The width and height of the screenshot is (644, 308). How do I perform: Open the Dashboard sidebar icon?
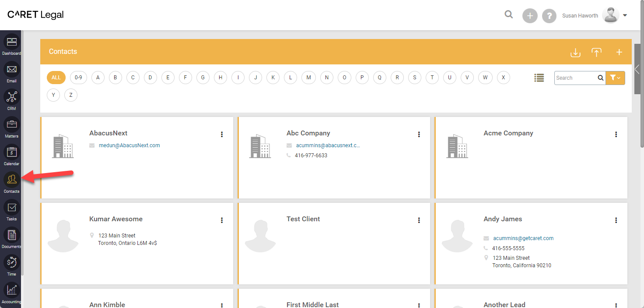12,42
